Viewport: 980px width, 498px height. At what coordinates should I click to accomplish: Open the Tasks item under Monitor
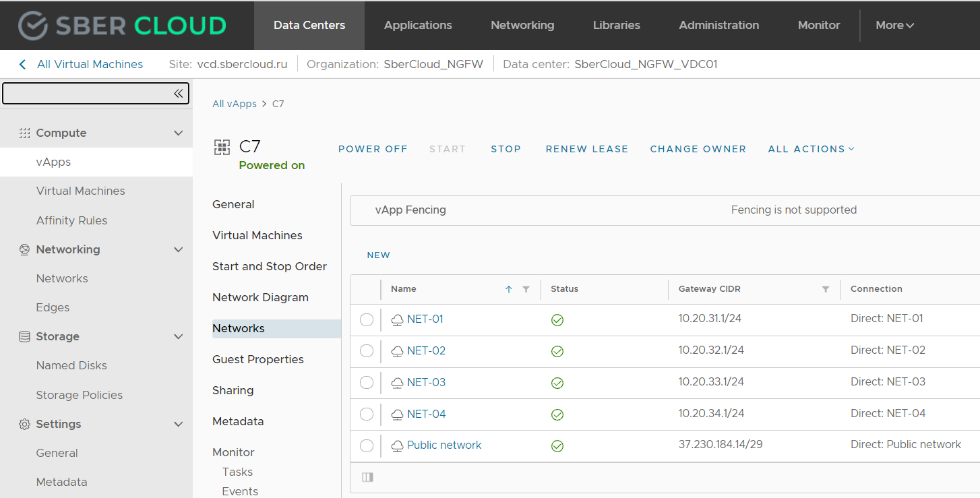[238, 472]
